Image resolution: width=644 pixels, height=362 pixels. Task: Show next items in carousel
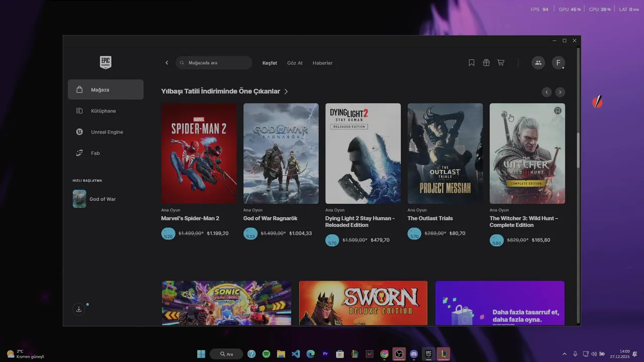click(560, 92)
